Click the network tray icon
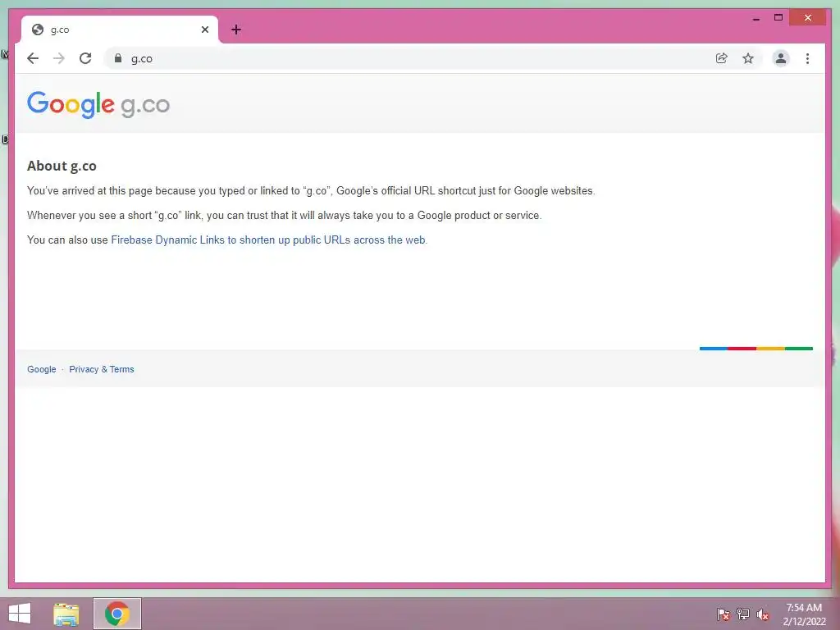This screenshot has height=630, width=840. click(x=743, y=614)
